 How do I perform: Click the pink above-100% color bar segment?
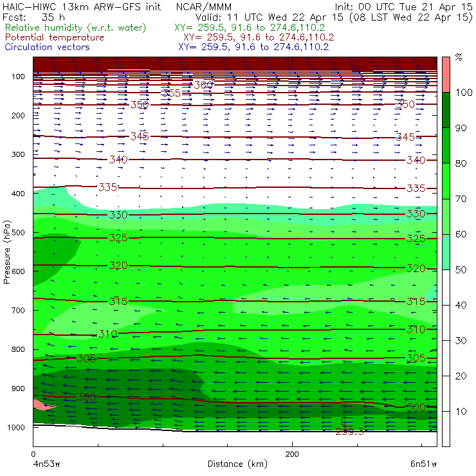pos(446,75)
